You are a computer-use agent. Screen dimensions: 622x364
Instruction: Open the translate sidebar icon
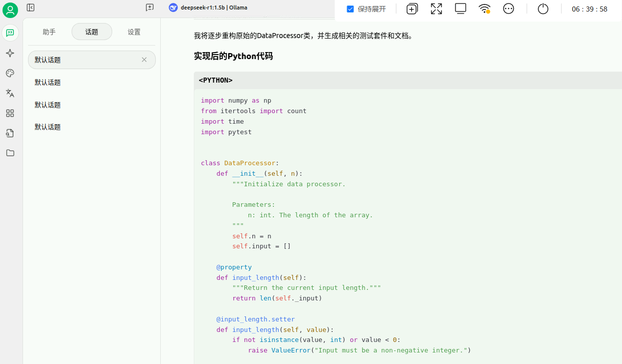[10, 93]
